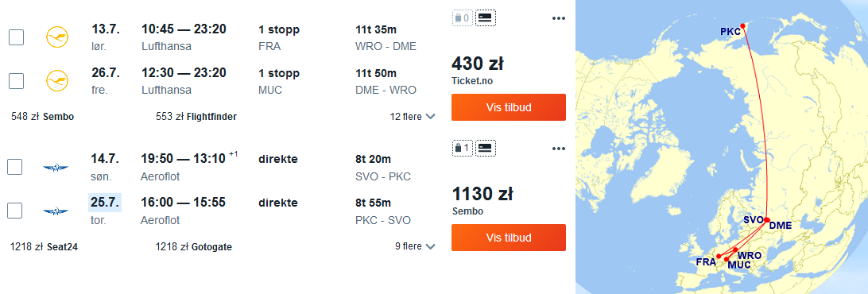This screenshot has width=868, height=294.
Task: Tick the checkbox for the 26.7. Lufthansa flight
Action: (16, 81)
